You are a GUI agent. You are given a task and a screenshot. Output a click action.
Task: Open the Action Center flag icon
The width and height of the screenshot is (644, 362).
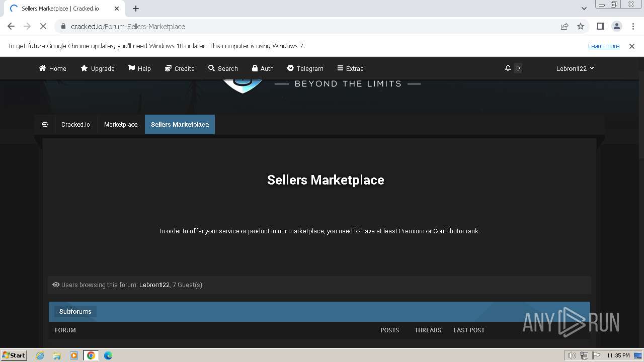click(x=596, y=355)
